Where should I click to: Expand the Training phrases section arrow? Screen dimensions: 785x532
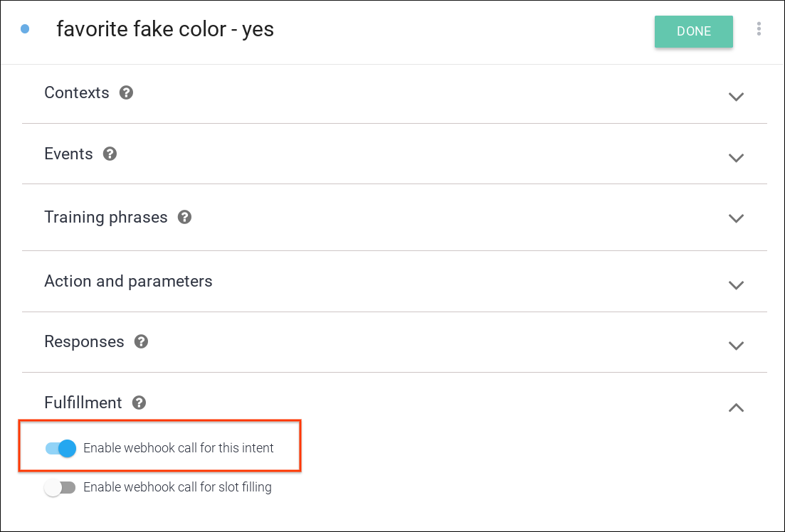(x=736, y=218)
